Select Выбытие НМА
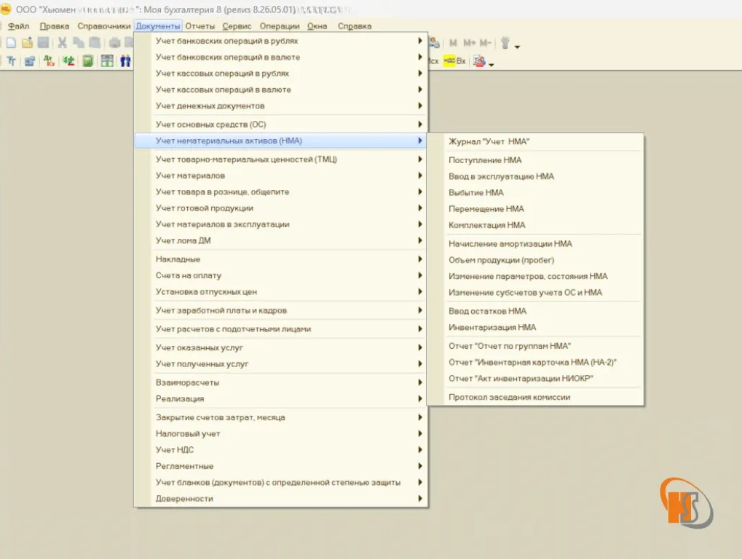Screen dimensions: 742x560 (535, 193)
